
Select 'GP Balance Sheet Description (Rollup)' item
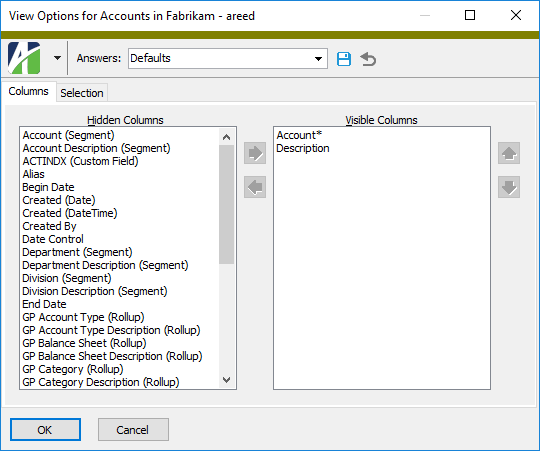click(x=112, y=356)
